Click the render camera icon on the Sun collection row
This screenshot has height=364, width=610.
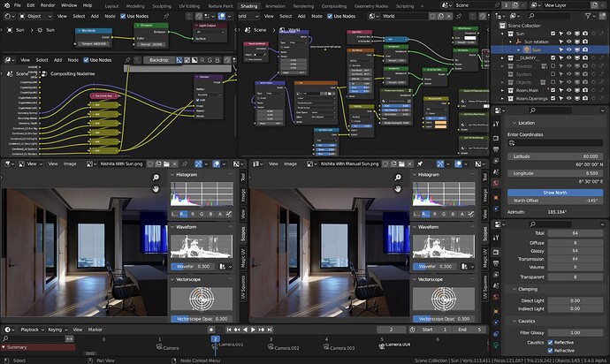tap(585, 34)
